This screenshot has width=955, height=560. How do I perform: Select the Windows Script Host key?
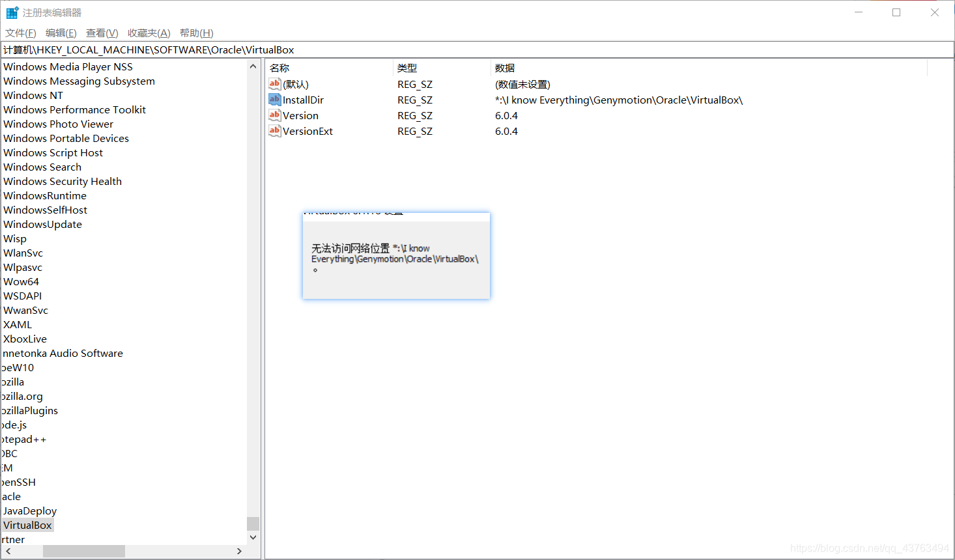pos(53,152)
